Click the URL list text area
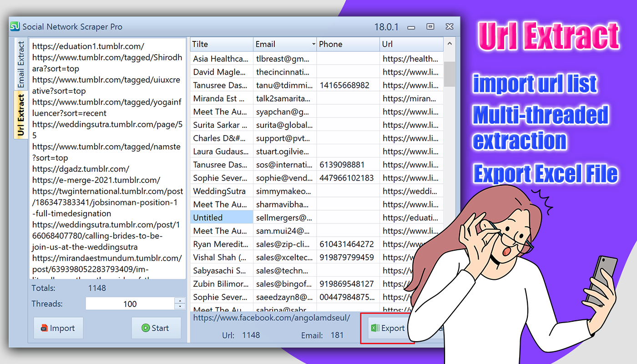Image resolution: width=637 pixels, height=364 pixels. tap(108, 158)
